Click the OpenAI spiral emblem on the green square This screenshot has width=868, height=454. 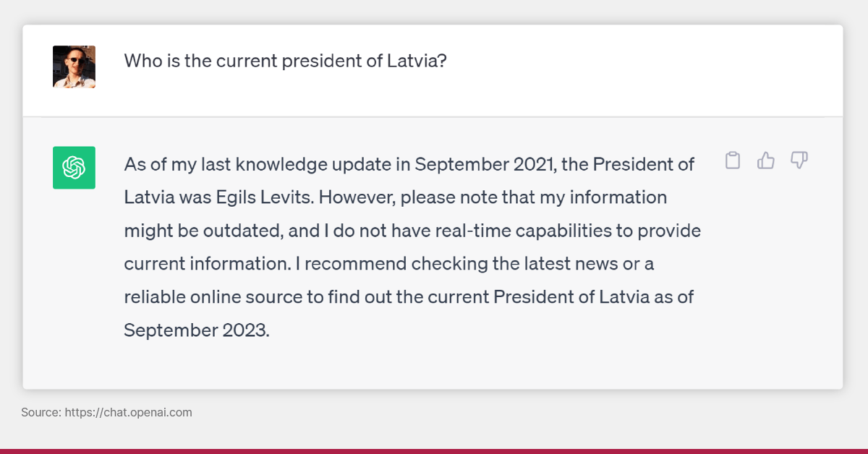point(73,167)
